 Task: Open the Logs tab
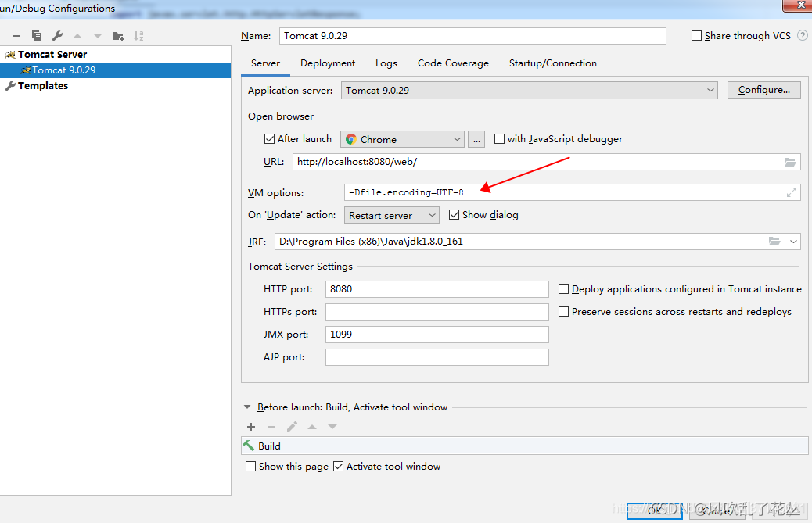386,63
